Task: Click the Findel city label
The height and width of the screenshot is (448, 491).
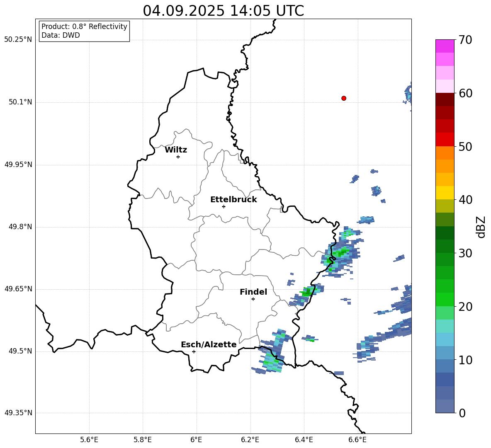Action: (x=253, y=292)
